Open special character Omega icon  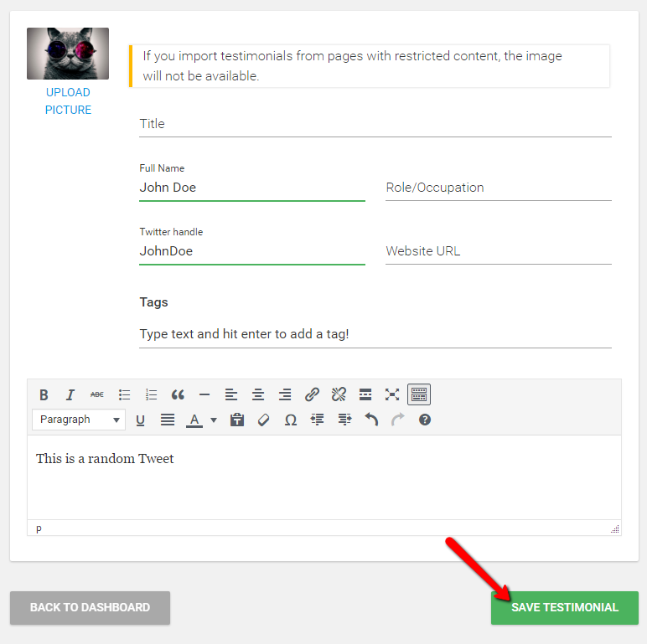coord(291,420)
